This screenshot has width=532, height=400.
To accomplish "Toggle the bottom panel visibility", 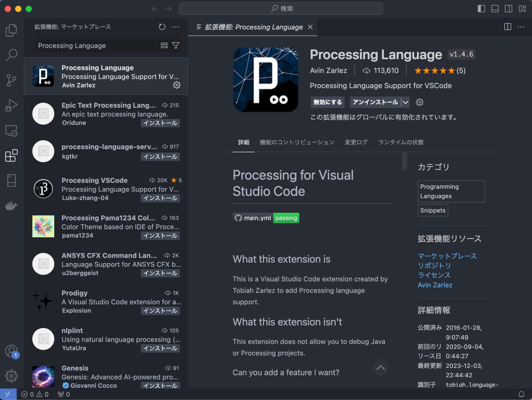I will pyautogui.click(x=495, y=9).
